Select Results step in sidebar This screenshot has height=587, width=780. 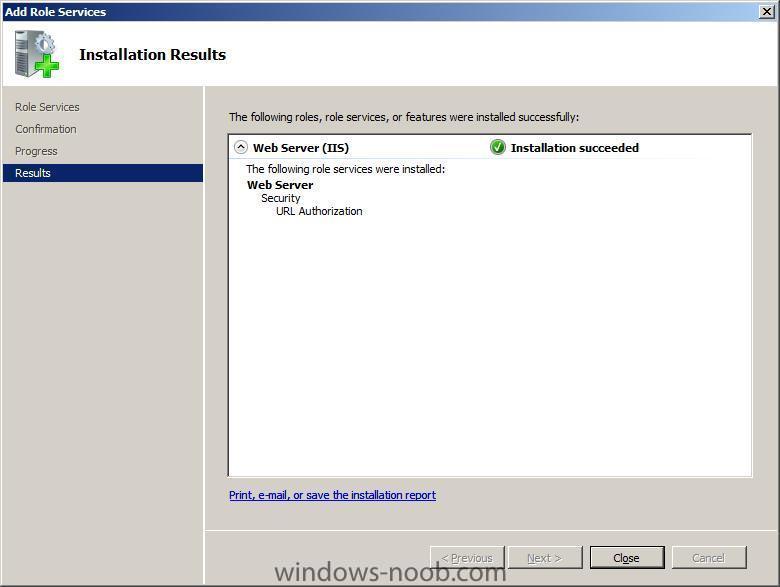point(102,173)
